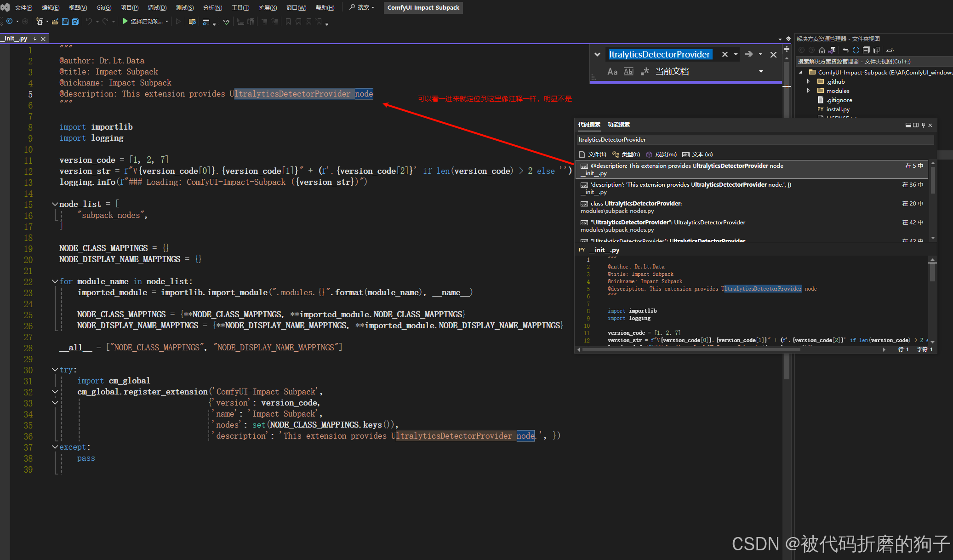The height and width of the screenshot is (560, 953).
Task: Click the 类型(t:) filter button
Action: [x=626, y=154]
